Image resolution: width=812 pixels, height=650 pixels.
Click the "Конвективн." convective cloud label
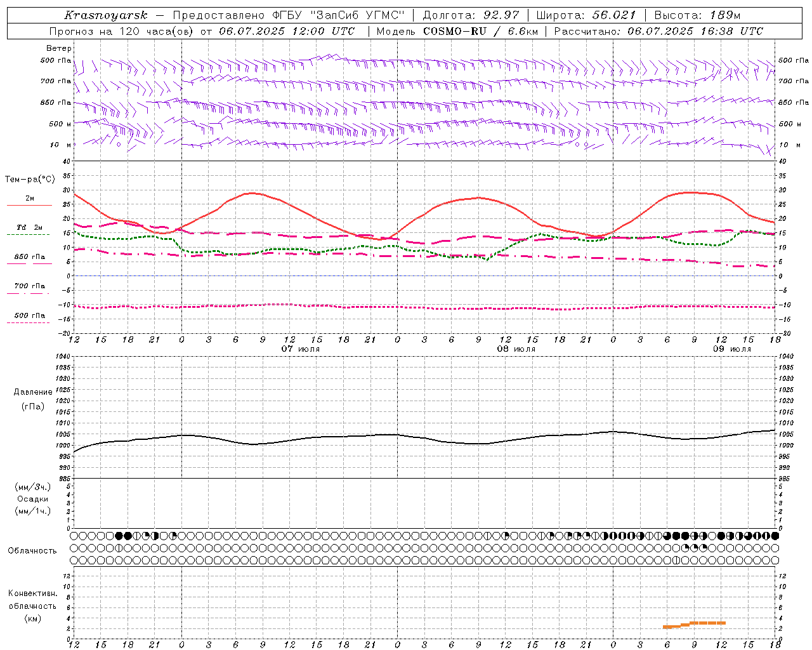(x=32, y=594)
